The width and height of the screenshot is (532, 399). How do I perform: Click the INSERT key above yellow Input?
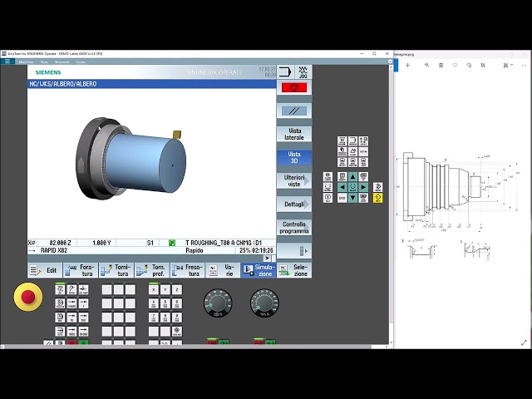[x=378, y=187]
